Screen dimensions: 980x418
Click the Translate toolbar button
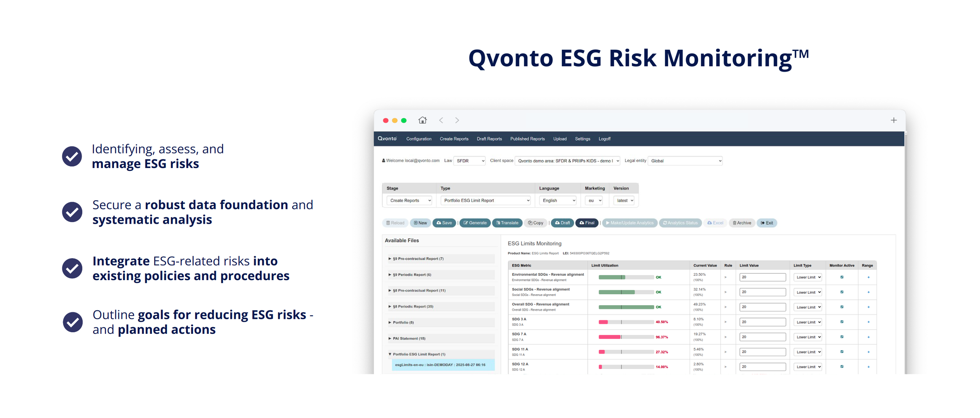click(x=507, y=223)
